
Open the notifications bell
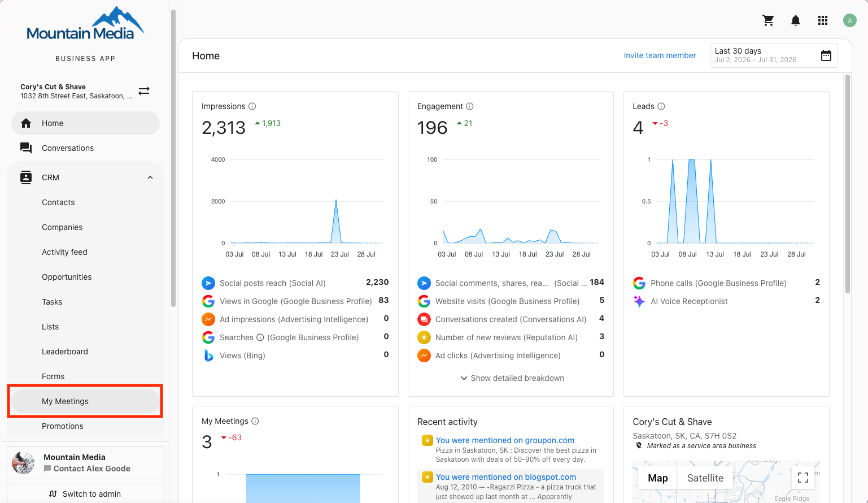(795, 20)
